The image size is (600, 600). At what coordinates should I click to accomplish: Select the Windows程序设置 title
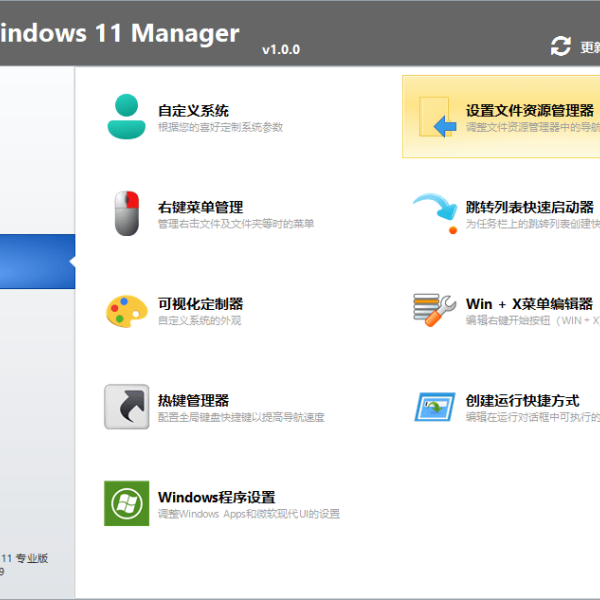[x=217, y=497]
